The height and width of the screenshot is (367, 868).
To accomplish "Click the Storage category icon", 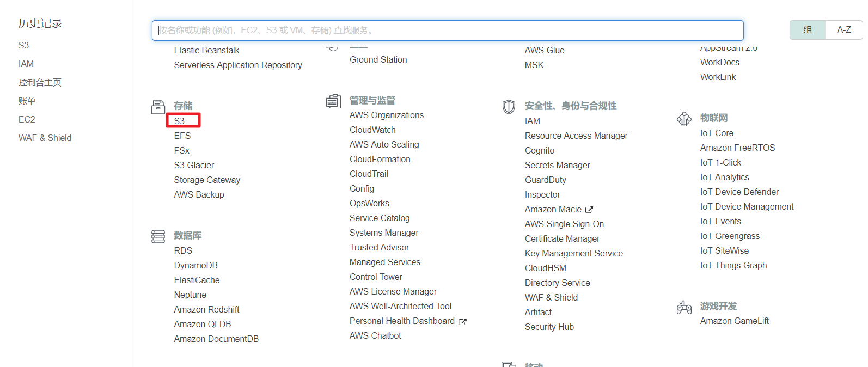I will pyautogui.click(x=158, y=106).
